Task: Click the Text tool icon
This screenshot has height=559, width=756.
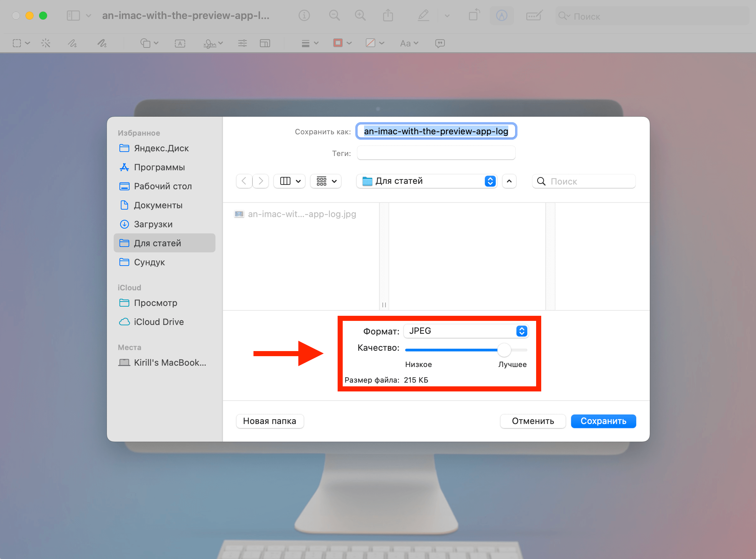Action: coord(180,43)
